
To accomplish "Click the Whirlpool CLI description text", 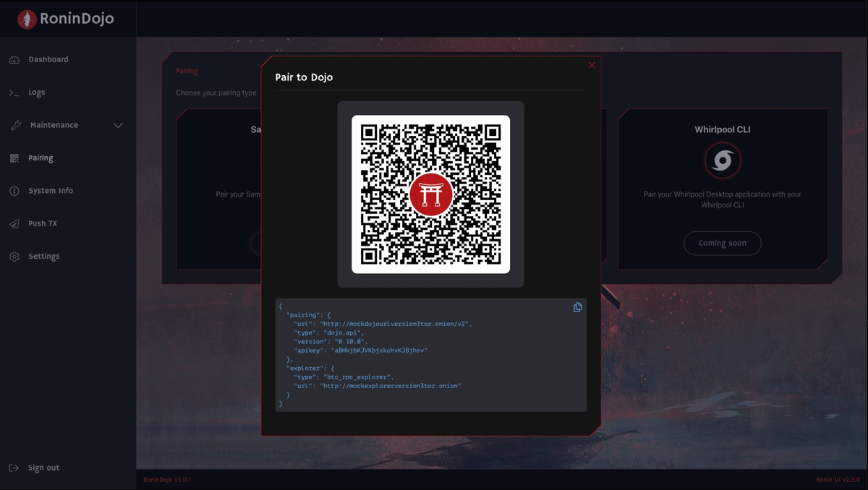I will [x=723, y=199].
